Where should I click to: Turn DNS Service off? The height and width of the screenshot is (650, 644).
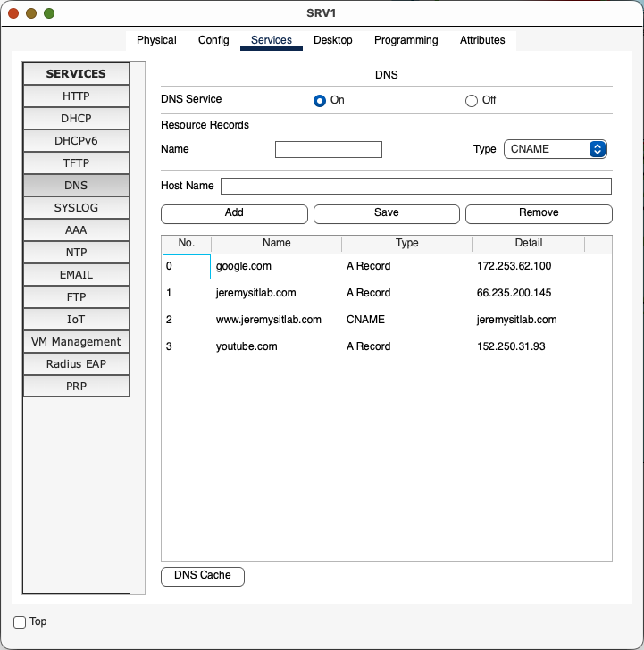point(472,100)
